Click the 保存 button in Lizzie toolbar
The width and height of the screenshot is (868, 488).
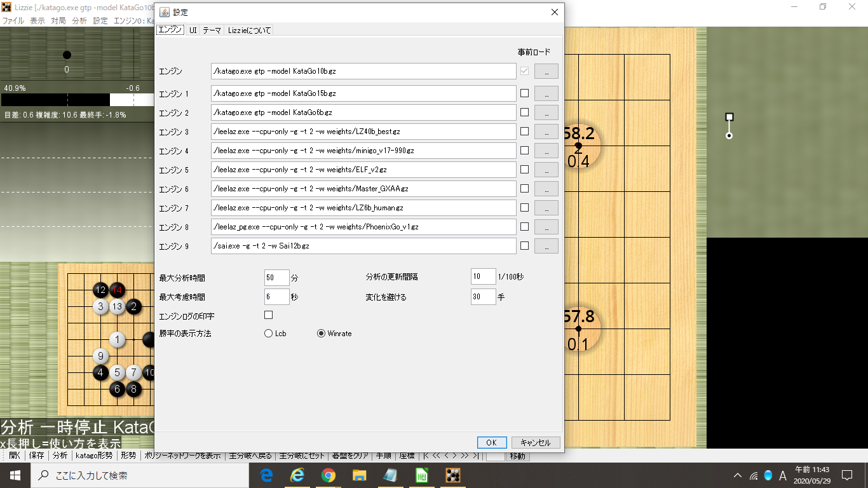[36, 456]
